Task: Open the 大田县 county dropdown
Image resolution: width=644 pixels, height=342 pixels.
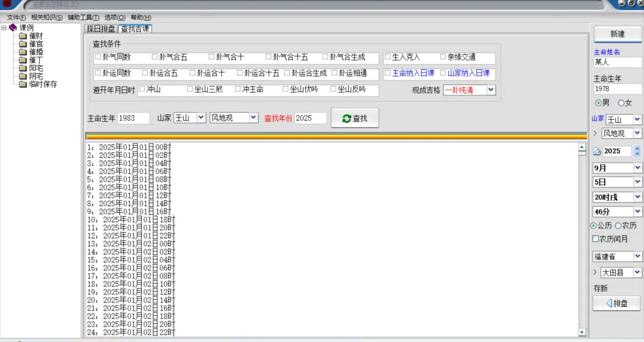Action: click(x=637, y=272)
